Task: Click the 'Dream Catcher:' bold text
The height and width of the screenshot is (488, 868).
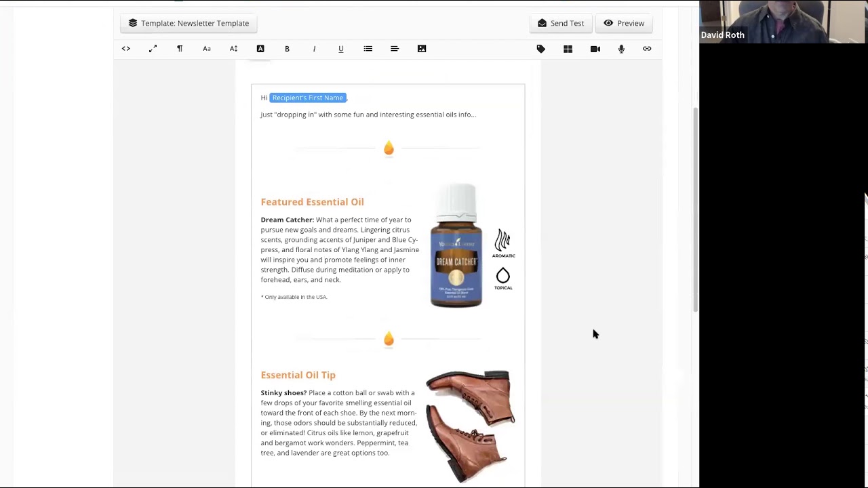Action: point(288,220)
